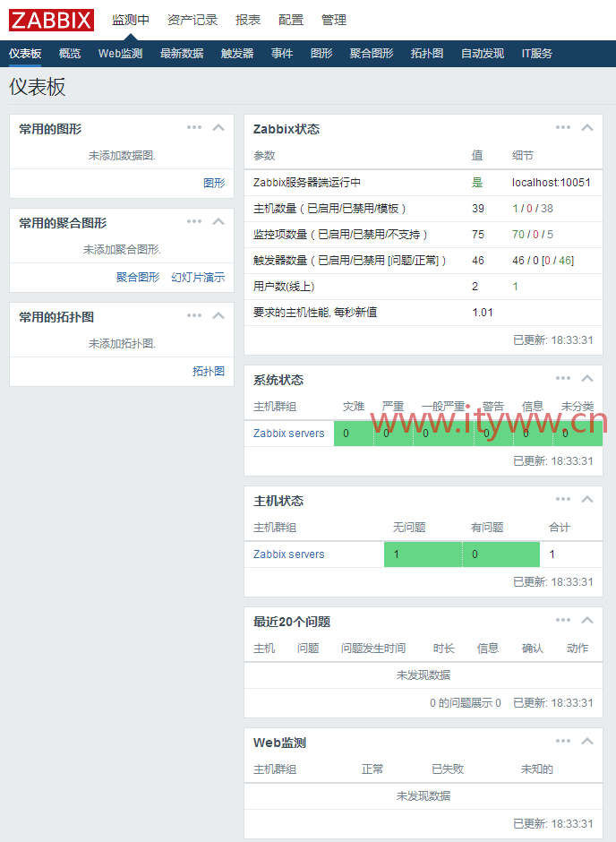
Task: Click the 图形 link in 常用的图形 widget
Action: tap(214, 183)
